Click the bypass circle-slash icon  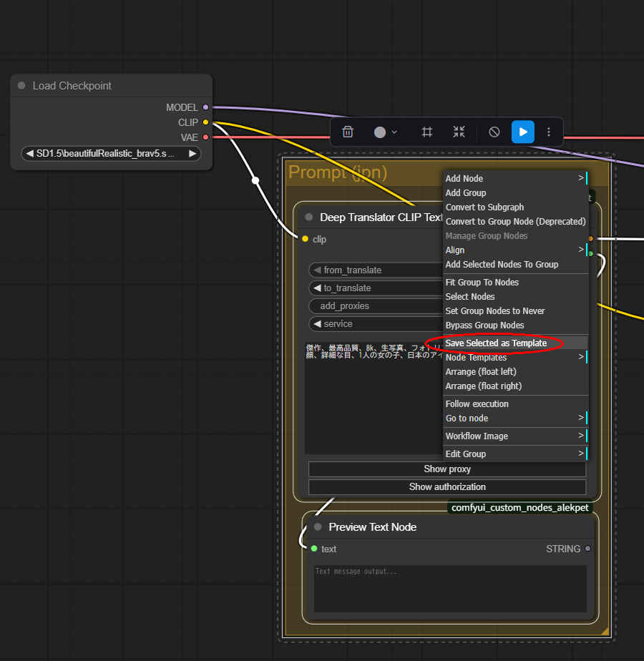click(494, 132)
